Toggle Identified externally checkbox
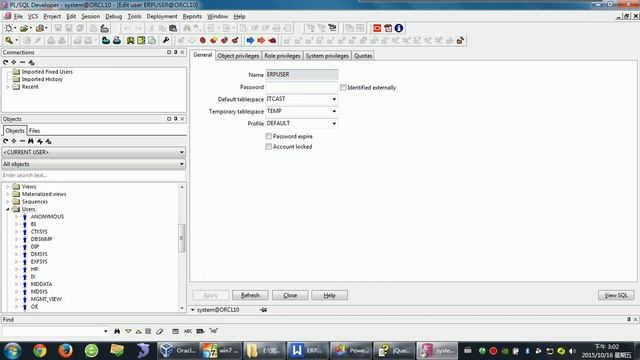Screen dimensions: 640x360 coord(343,87)
